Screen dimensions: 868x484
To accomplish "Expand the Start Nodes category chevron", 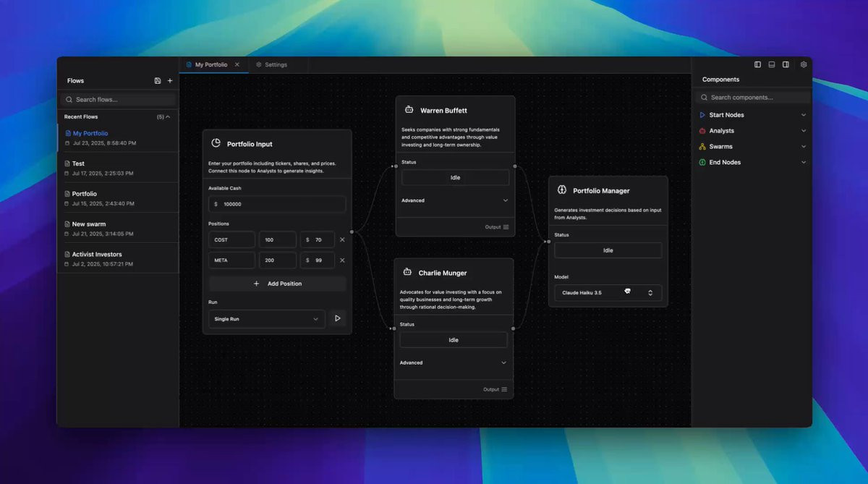I will point(804,115).
